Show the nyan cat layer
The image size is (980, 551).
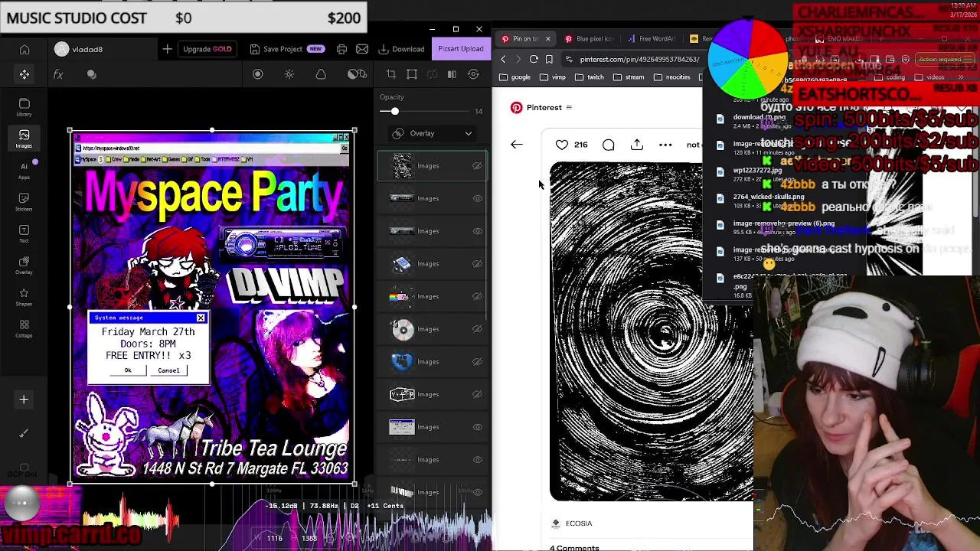point(477,296)
